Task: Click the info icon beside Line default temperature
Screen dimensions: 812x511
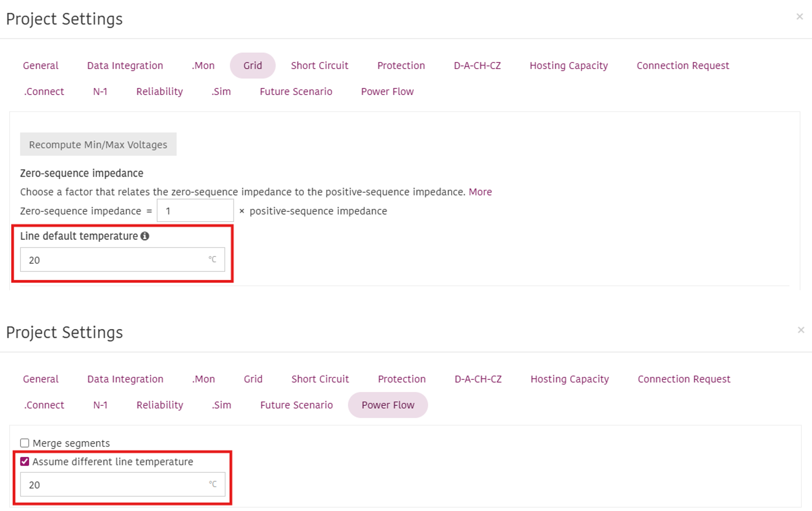Action: coord(145,236)
